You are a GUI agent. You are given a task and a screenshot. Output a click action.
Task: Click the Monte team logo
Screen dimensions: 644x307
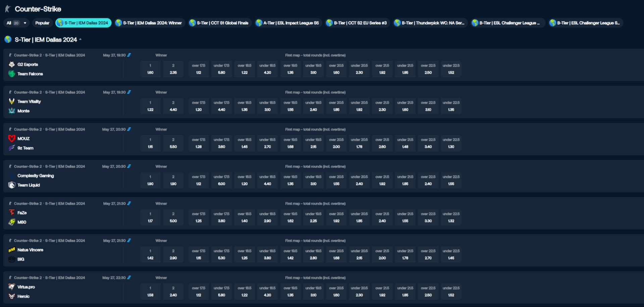click(12, 111)
